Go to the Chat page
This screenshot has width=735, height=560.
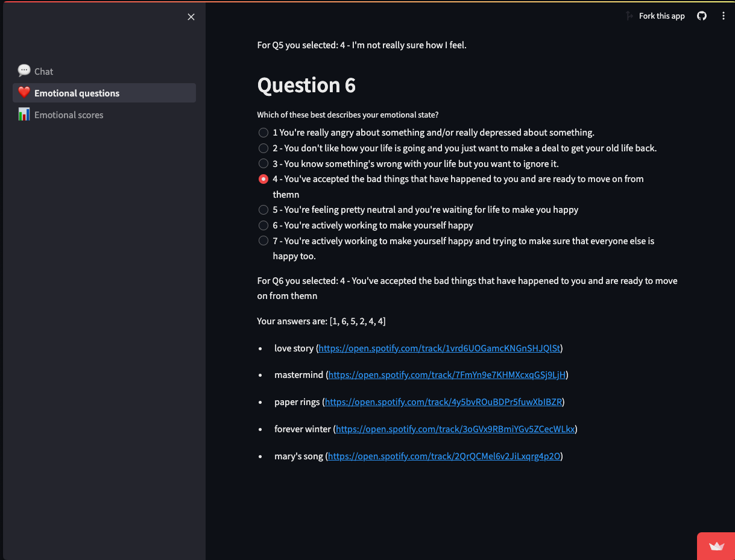pos(43,71)
